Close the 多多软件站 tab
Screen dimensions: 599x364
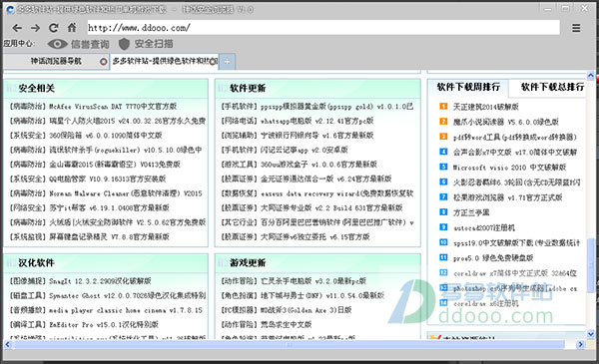point(214,62)
